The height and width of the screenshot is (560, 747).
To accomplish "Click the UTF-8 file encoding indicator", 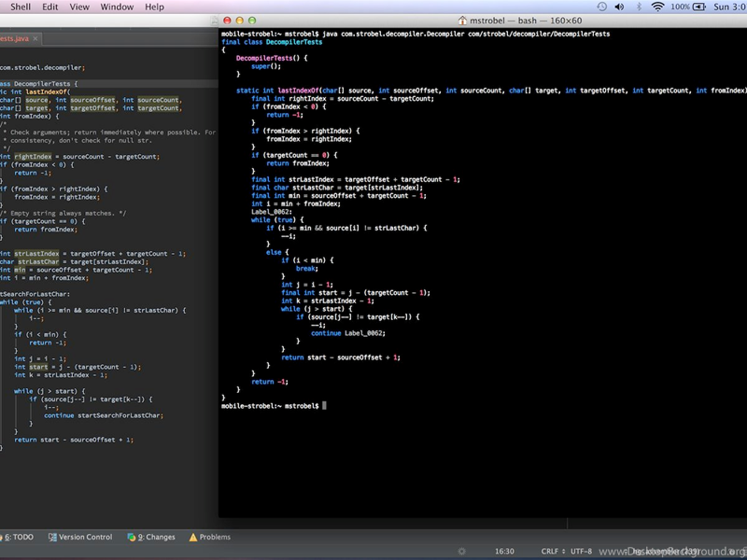I will tap(581, 552).
